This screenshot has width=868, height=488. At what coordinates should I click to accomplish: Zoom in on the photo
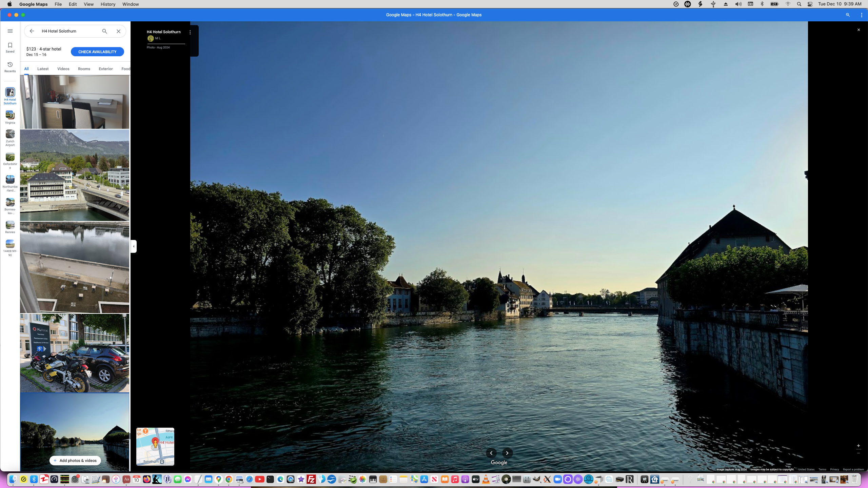[858, 446]
